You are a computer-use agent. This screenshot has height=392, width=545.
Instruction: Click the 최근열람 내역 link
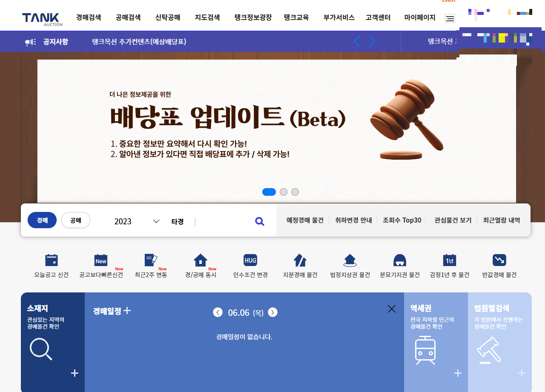click(502, 220)
